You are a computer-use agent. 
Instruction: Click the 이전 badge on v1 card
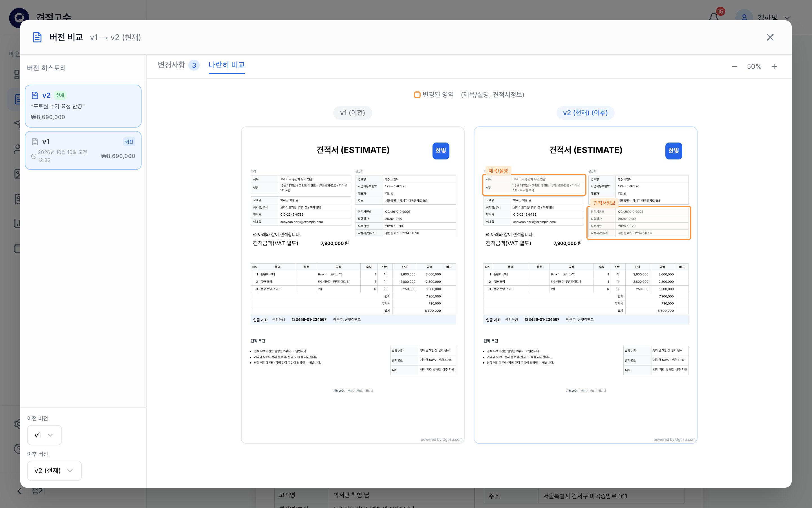pos(129,141)
